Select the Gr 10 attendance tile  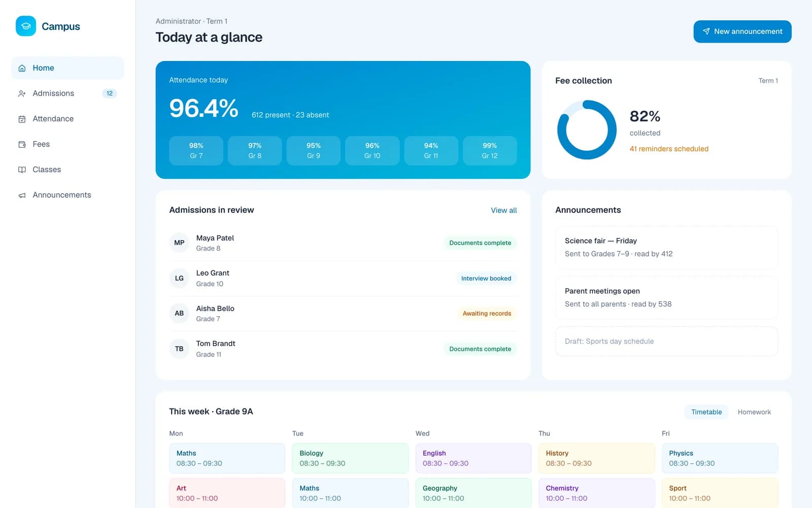pos(373,150)
